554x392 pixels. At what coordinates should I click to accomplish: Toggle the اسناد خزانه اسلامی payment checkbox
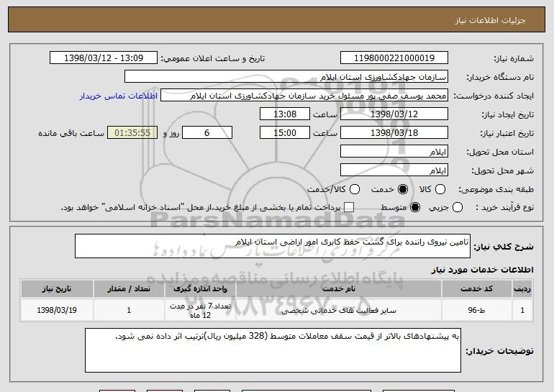(x=349, y=207)
